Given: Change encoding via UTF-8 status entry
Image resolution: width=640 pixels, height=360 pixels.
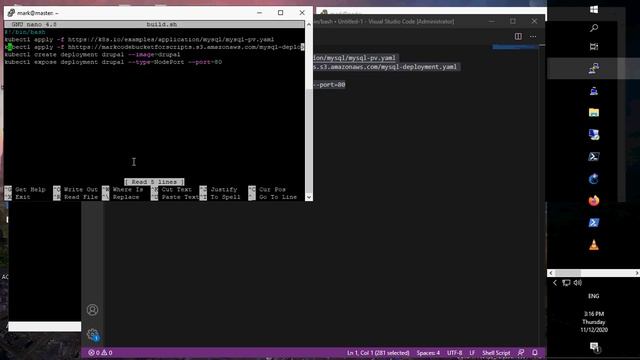Looking at the screenshot, I should pyautogui.click(x=455, y=353).
